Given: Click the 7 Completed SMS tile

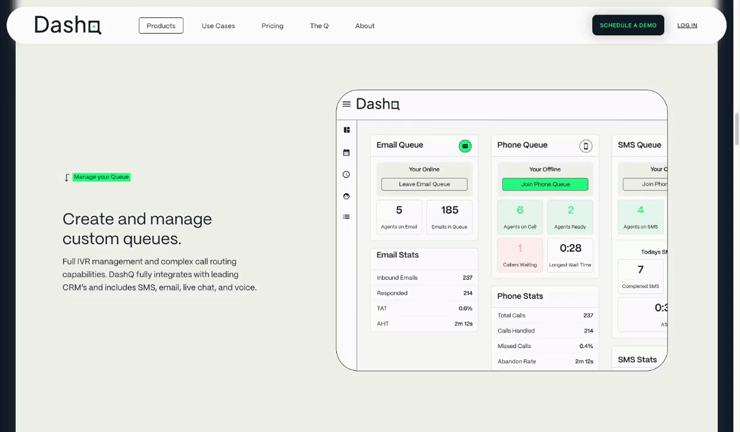Looking at the screenshot, I should [x=641, y=276].
